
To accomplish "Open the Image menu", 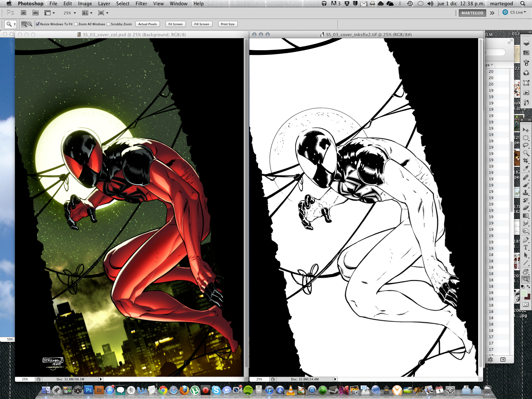I will click(85, 4).
